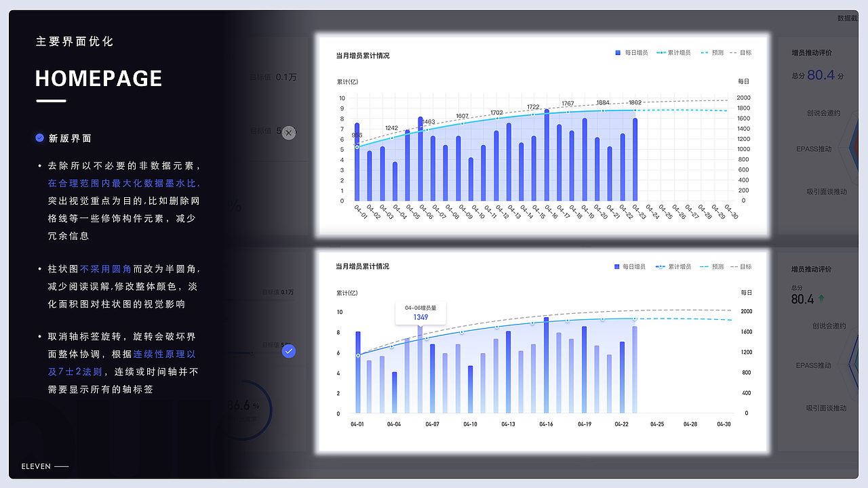Click blue text 连续性原理以

coord(165,354)
